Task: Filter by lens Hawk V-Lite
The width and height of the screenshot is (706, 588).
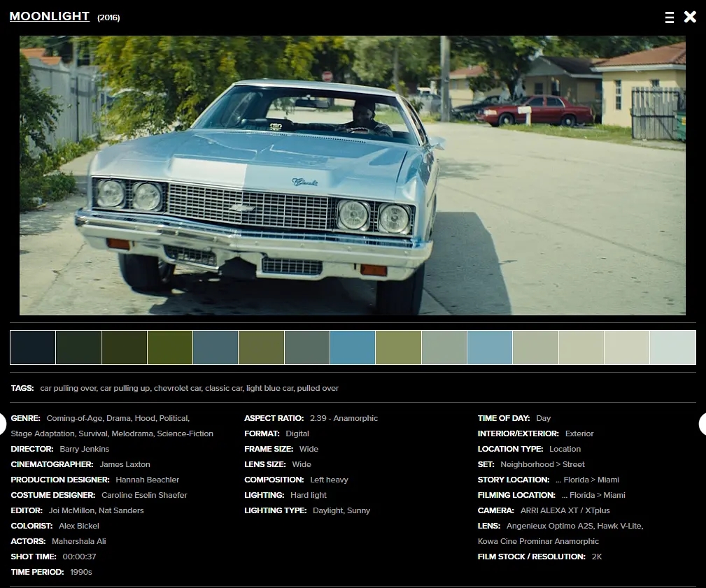Action: 621,526
